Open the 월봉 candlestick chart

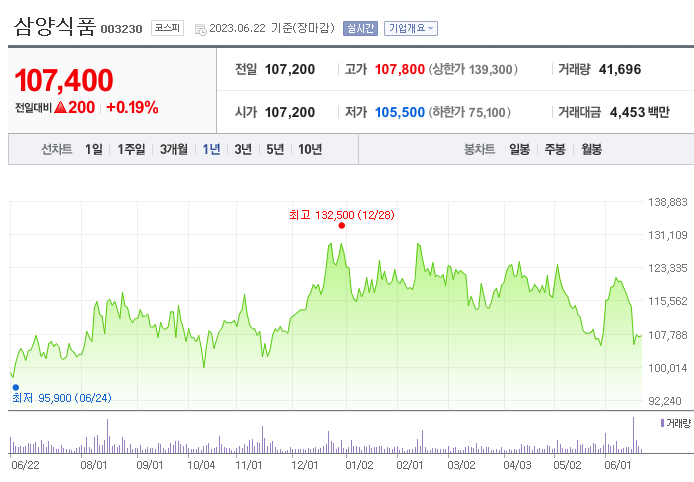(x=591, y=150)
